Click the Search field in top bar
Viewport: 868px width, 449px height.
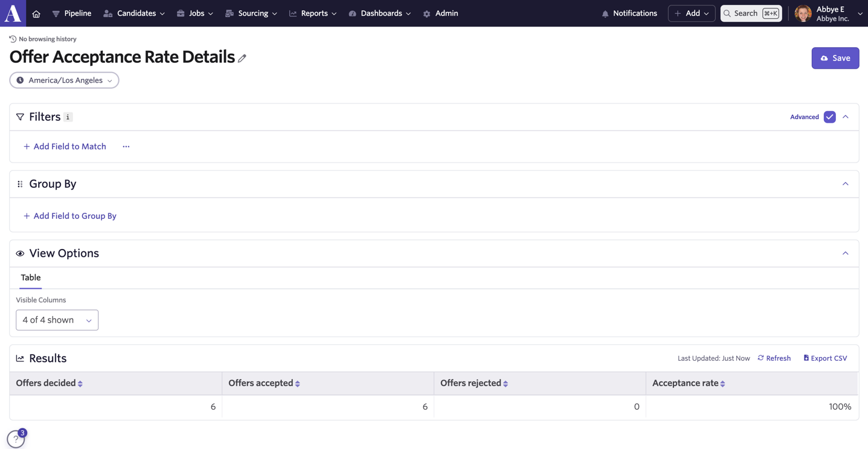751,13
